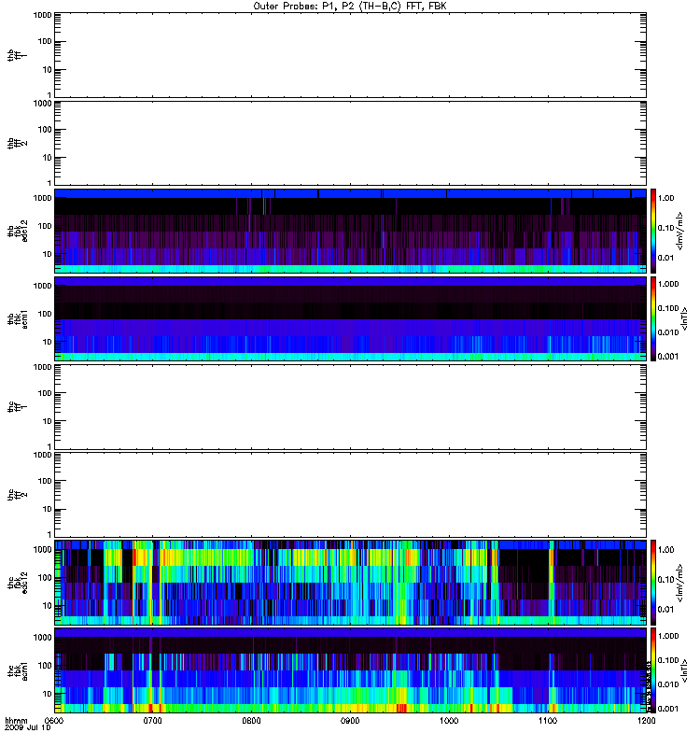Click the "thb fbk scm1" y-axis label

pyautogui.click(x=17, y=319)
